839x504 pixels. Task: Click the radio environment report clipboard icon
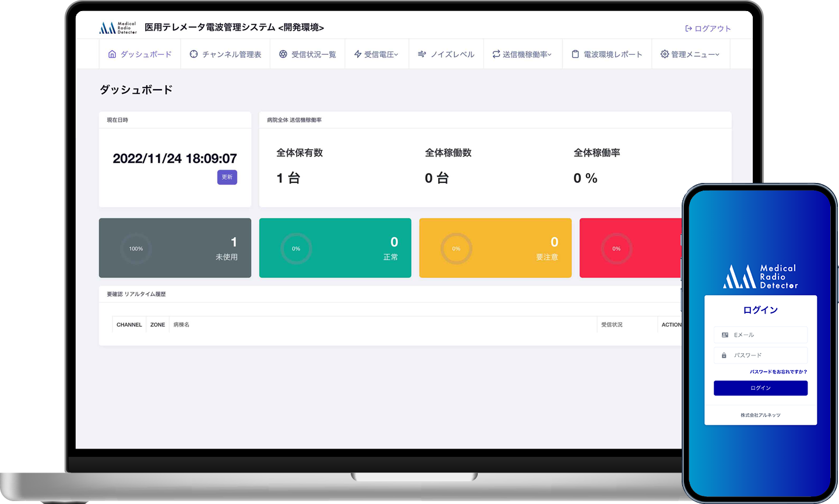[x=575, y=54]
